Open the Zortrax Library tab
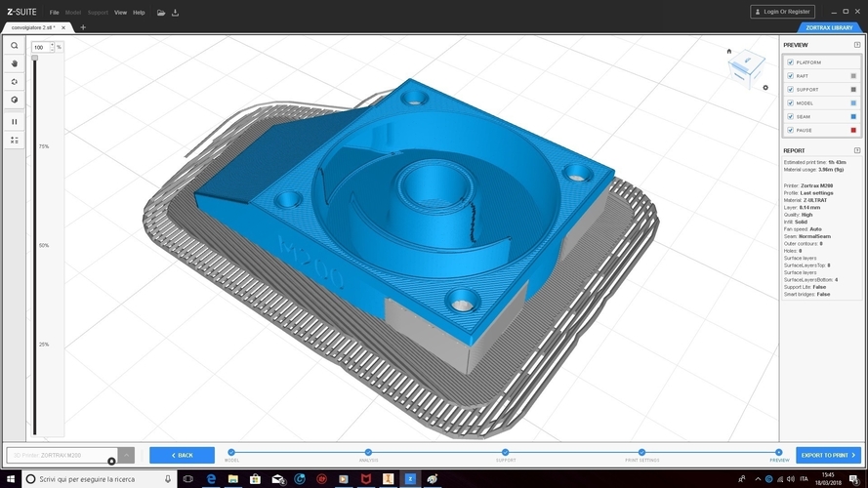The image size is (868, 488). pos(829,27)
